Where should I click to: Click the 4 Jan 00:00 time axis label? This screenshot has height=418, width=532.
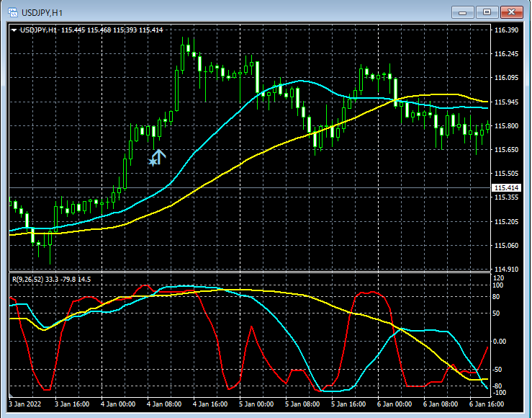point(118,404)
